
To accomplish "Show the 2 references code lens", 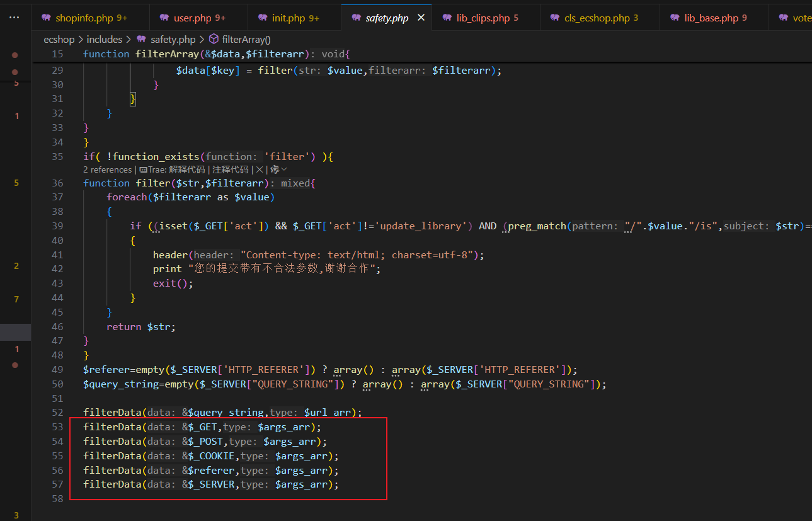I will point(106,169).
